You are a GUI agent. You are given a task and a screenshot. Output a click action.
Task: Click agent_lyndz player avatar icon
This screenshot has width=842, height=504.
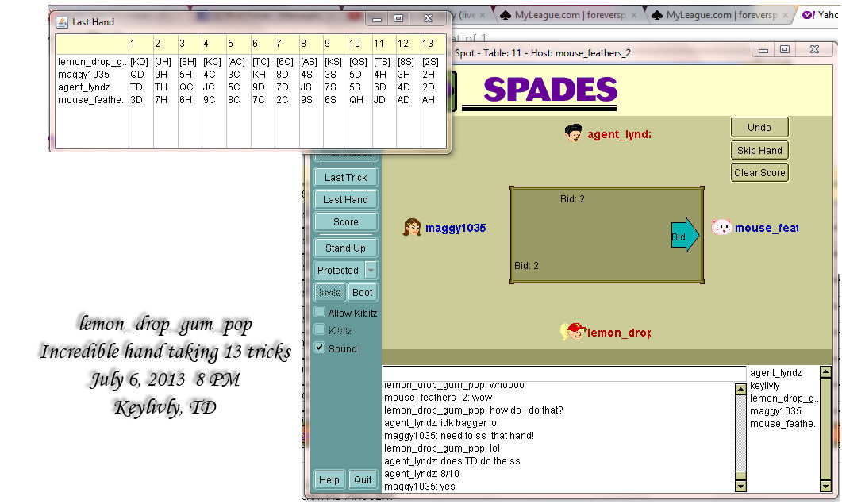tap(574, 133)
